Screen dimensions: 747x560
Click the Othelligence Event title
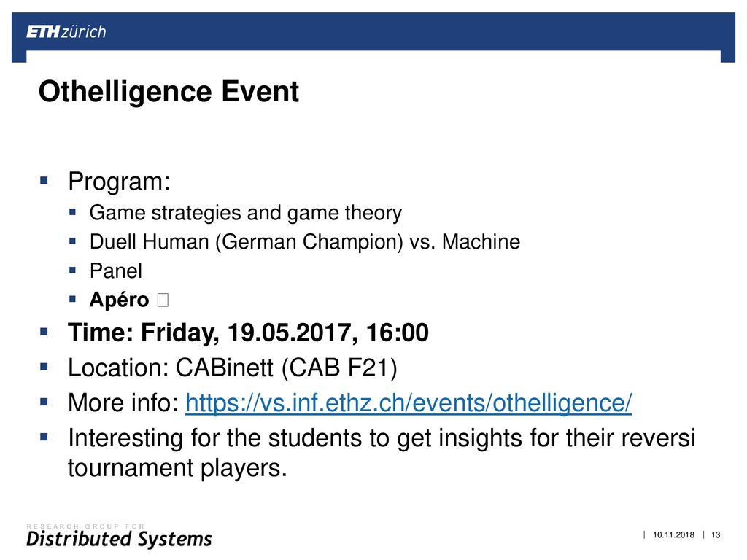(169, 91)
